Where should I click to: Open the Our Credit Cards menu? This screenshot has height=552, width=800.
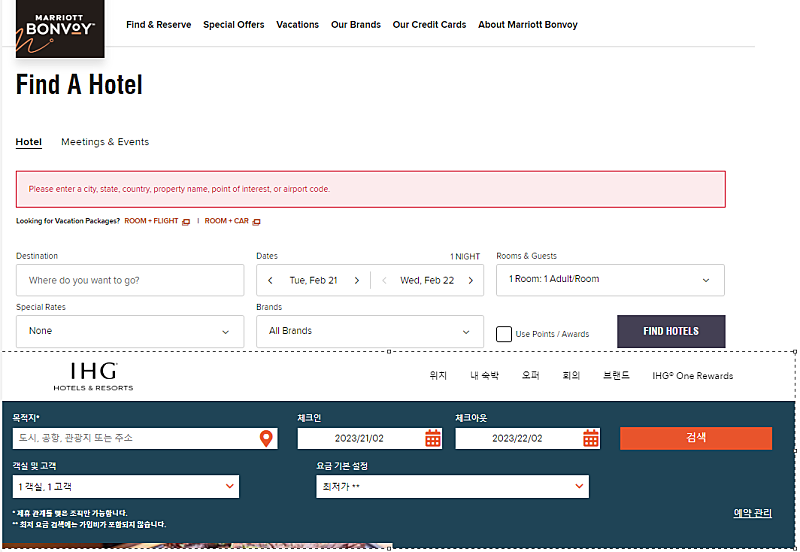(x=429, y=24)
